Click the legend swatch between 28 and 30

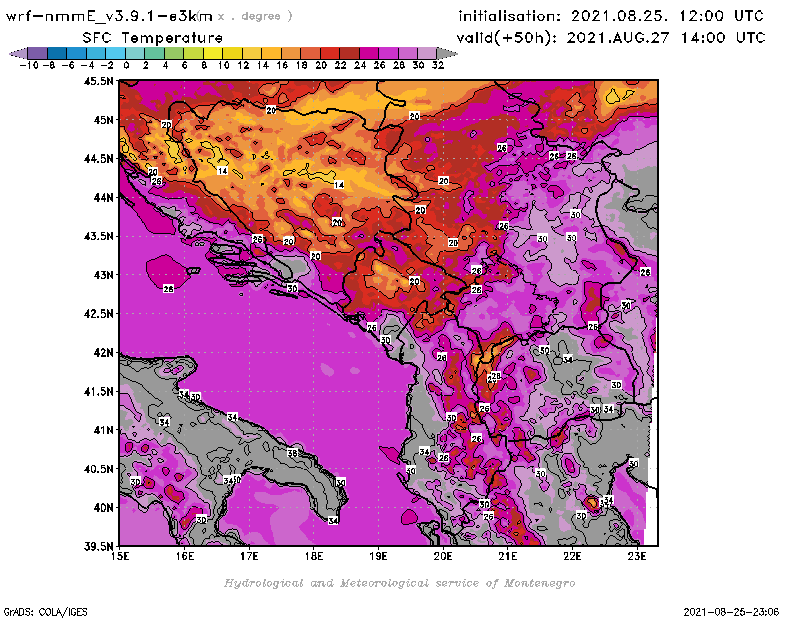tap(408, 53)
